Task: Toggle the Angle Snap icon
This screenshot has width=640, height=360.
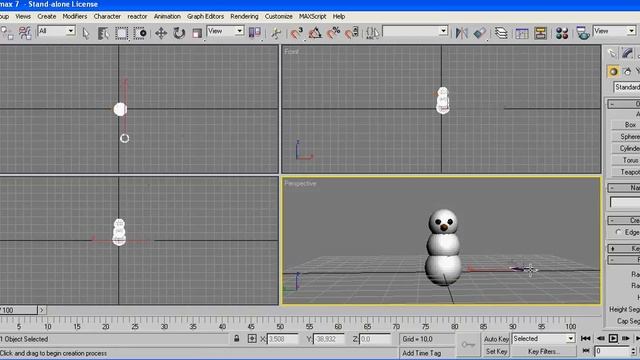Action: (315, 33)
